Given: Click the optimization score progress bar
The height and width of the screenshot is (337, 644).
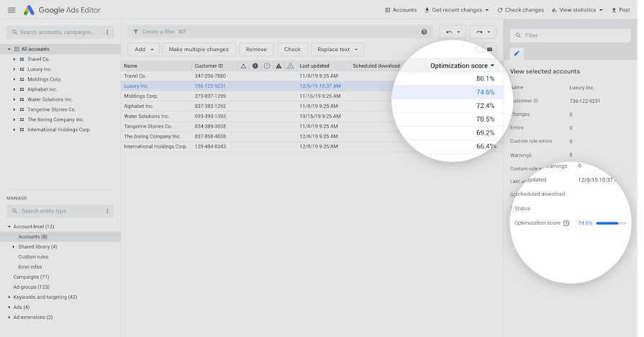Looking at the screenshot, I should coord(611,223).
